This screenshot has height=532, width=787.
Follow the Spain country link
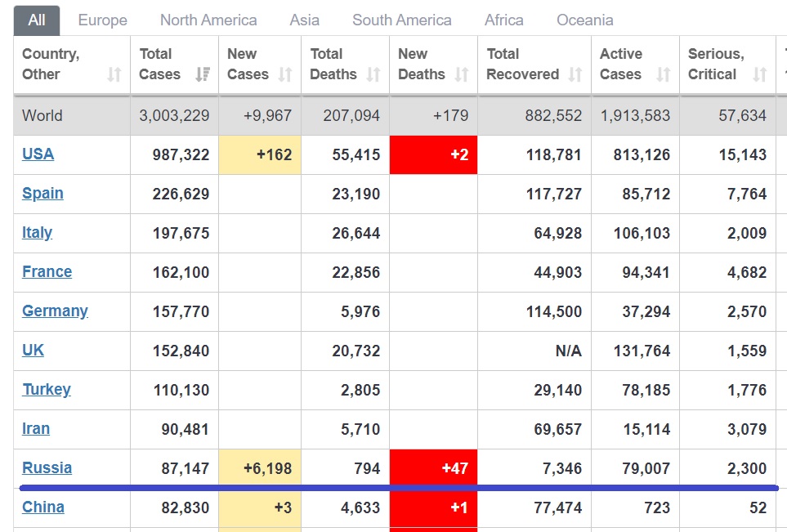click(42, 193)
